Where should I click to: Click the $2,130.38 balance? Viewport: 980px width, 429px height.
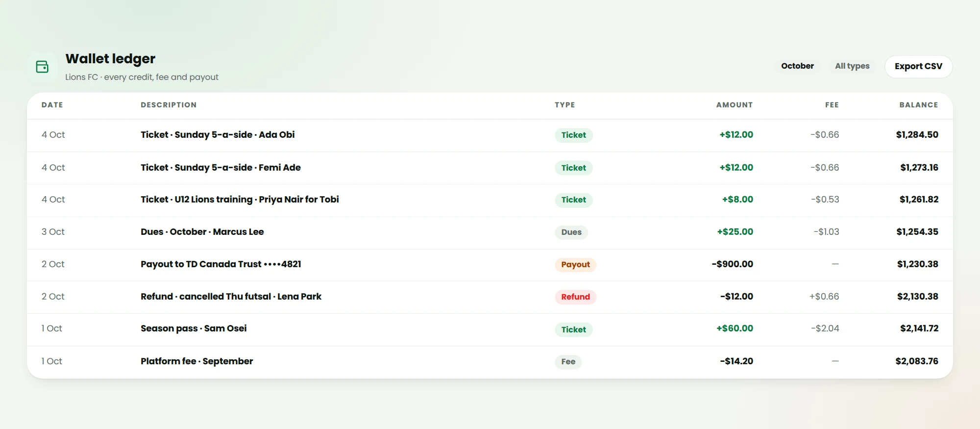tap(917, 297)
